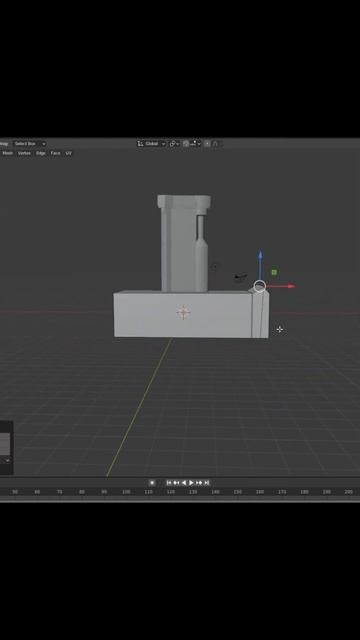The width and height of the screenshot is (360, 640).
Task: Open the snapping options dropdown
Action: click(x=196, y=144)
